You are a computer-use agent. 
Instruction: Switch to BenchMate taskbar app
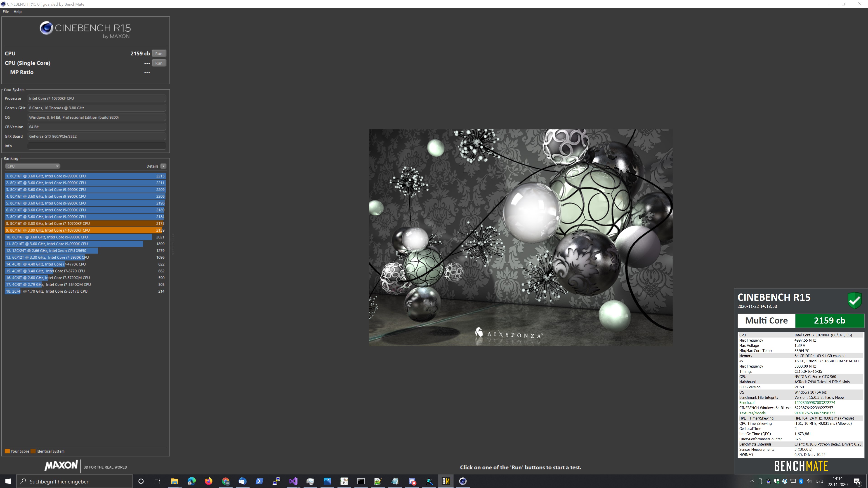click(x=446, y=481)
